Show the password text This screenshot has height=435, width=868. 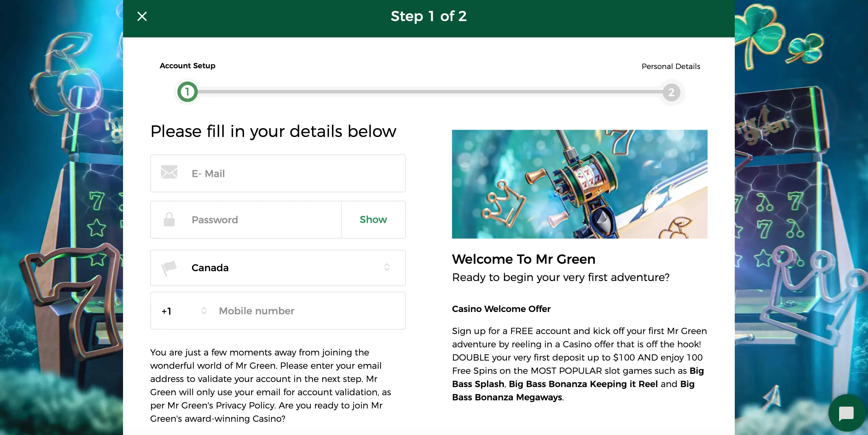(x=373, y=220)
